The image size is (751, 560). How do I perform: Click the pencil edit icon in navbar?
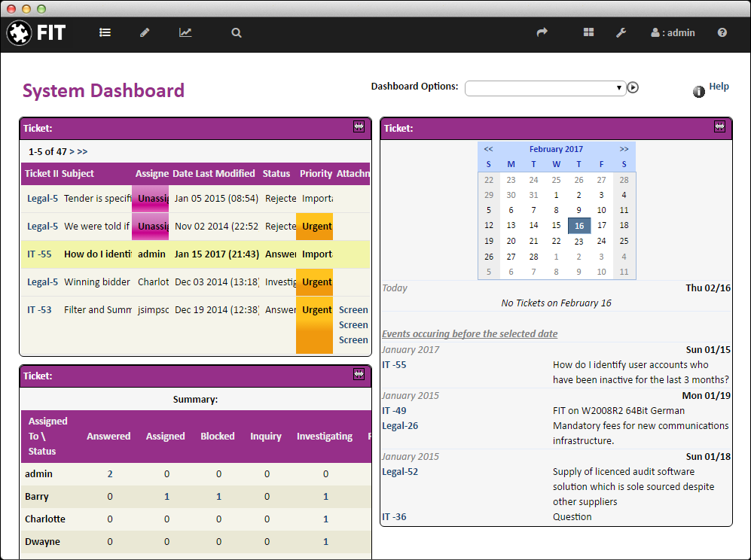(x=144, y=32)
